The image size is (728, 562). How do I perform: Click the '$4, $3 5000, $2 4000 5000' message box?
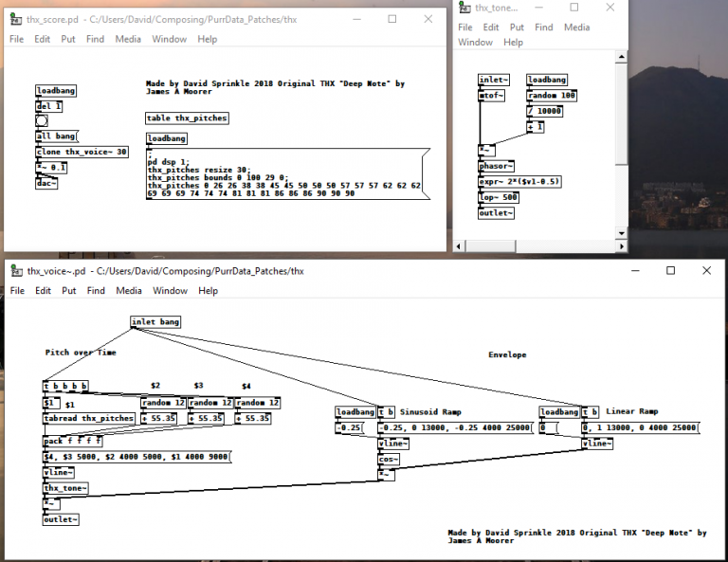coord(136,457)
